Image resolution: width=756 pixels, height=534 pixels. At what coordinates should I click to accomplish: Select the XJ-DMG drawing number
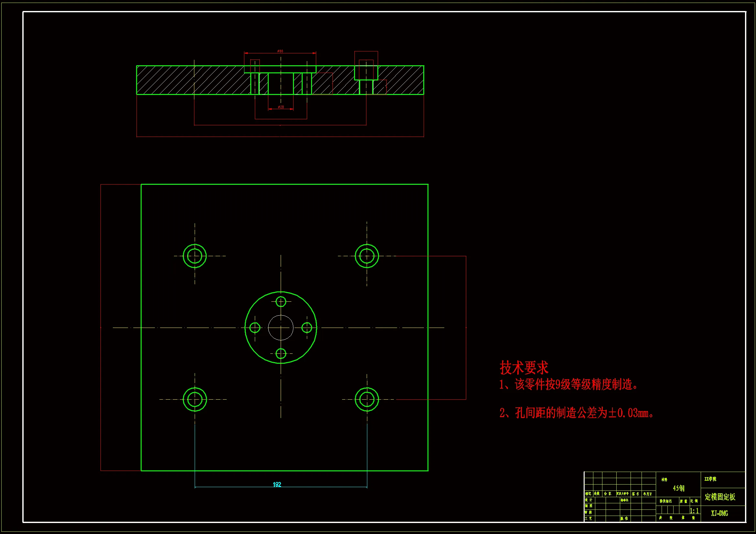pos(719,513)
